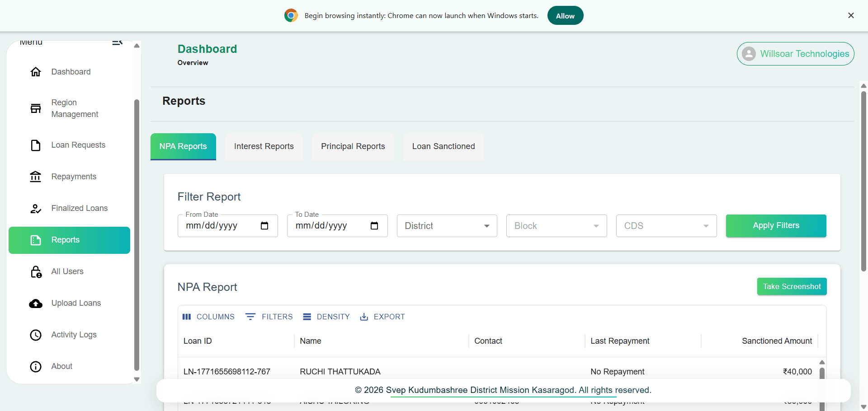Click the From Date input field
The width and height of the screenshot is (868, 411).
click(228, 226)
